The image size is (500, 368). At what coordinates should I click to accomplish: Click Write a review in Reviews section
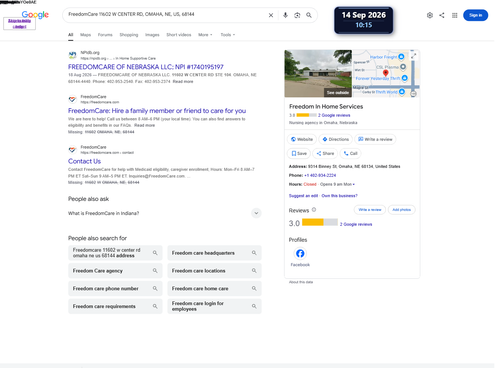point(370,210)
